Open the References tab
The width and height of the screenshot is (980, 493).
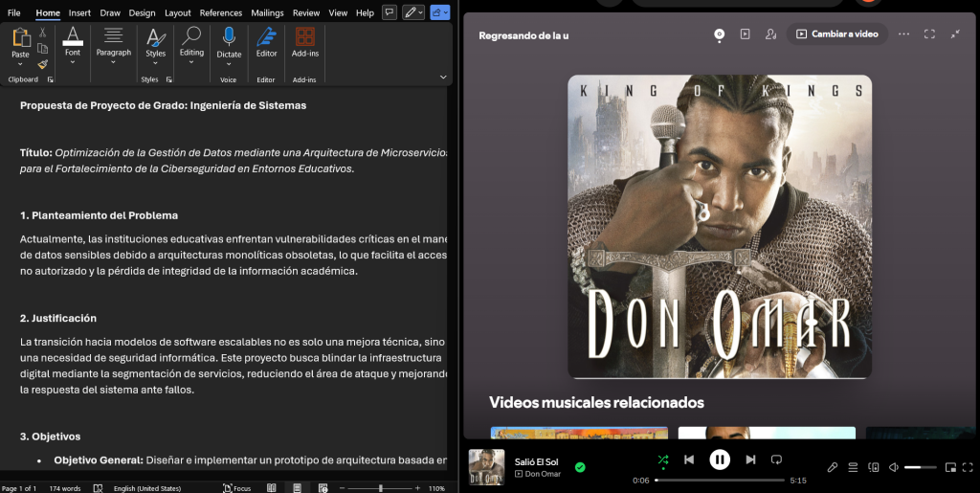[220, 12]
